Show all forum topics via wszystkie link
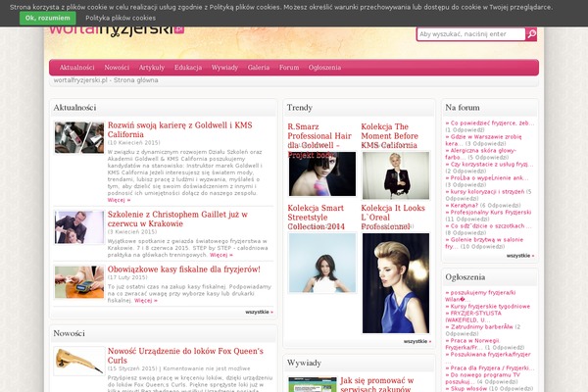This screenshot has width=588, height=392. coord(520,256)
